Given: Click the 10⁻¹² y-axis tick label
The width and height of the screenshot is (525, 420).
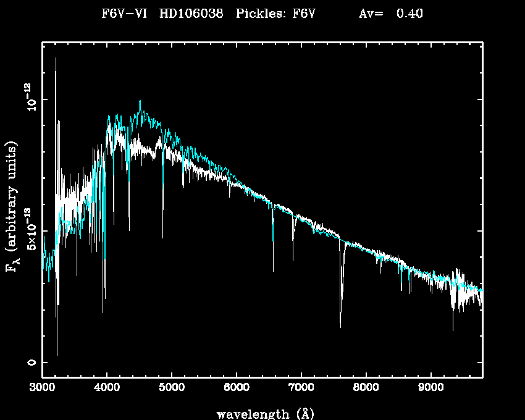Looking at the screenshot, I should pos(31,99).
